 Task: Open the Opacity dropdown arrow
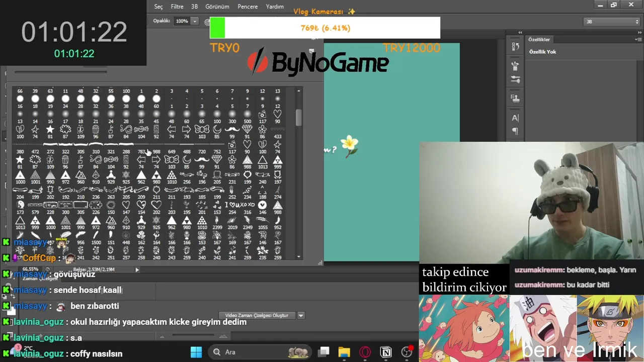[x=194, y=21]
